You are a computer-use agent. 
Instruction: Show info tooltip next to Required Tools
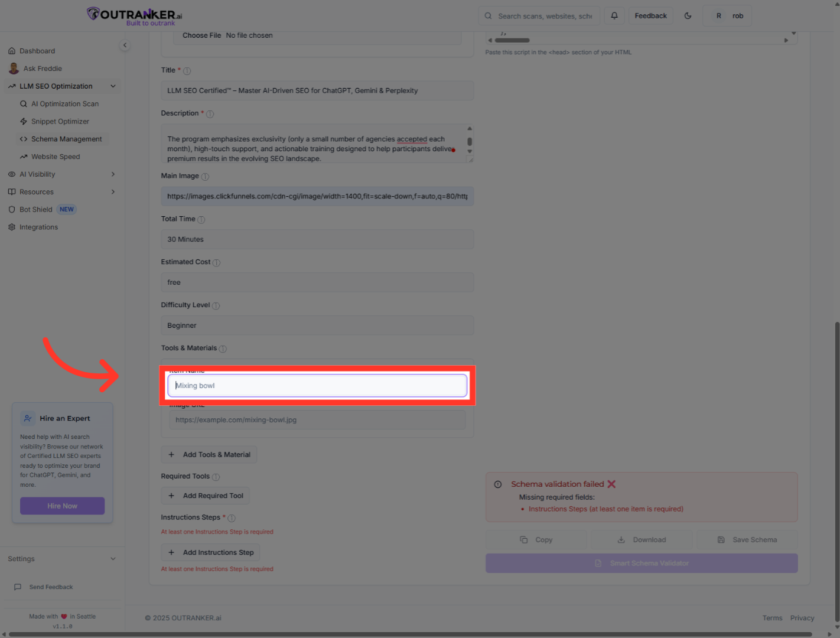point(216,477)
